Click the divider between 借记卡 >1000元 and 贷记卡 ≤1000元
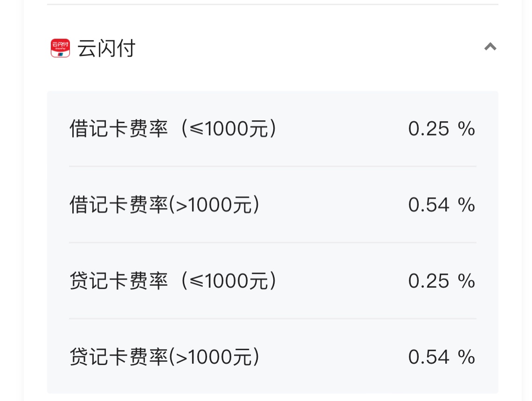532x401 pixels. coord(273,242)
